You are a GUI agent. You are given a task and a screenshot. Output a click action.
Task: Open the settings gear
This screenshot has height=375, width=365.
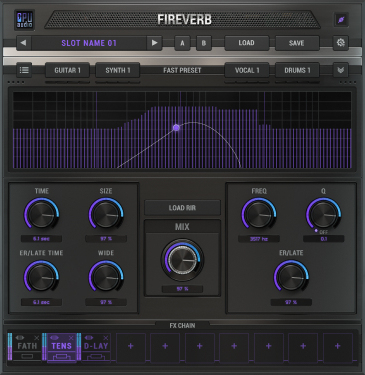340,43
